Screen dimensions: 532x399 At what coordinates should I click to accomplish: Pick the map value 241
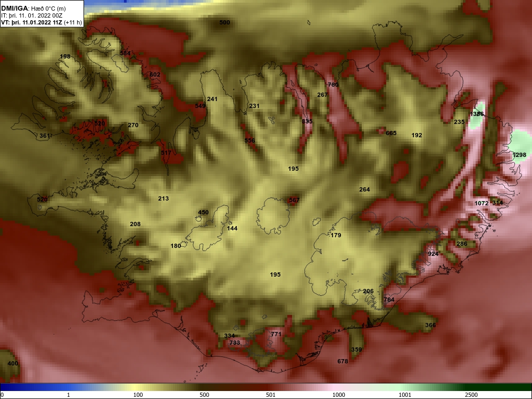[212, 99]
